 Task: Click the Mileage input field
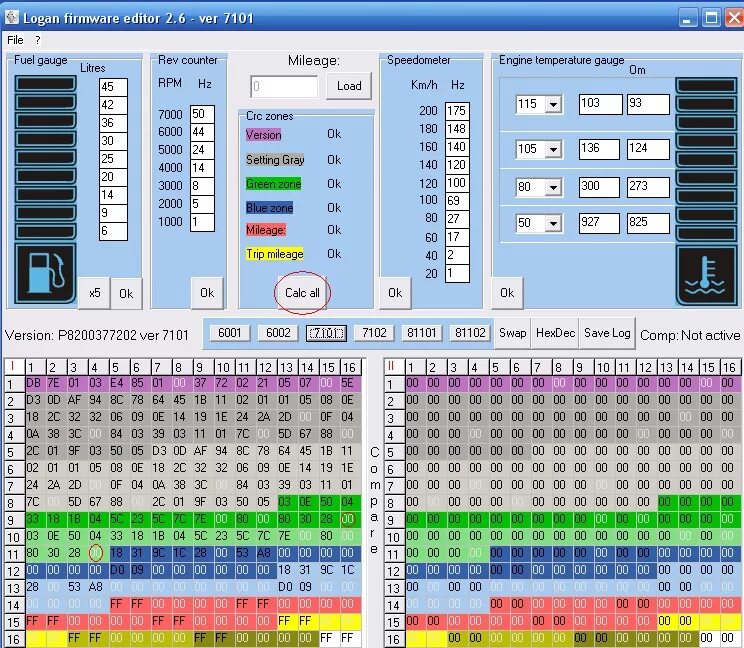pyautogui.click(x=284, y=86)
